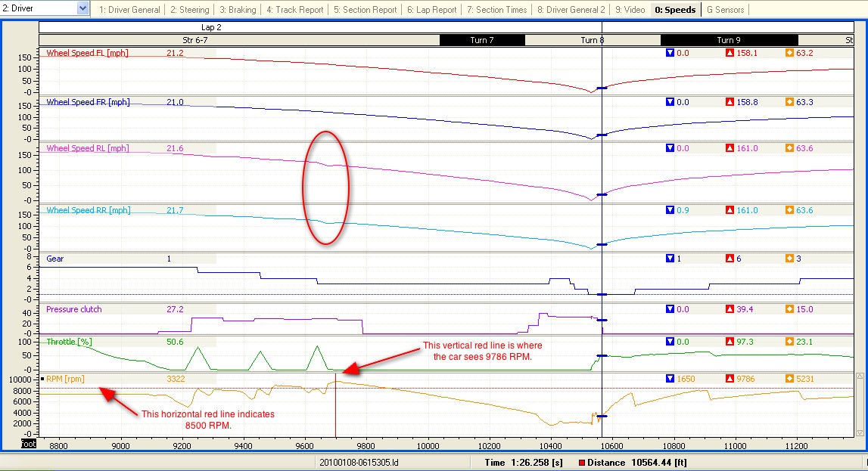This screenshot has height=471, width=868.
Task: Click the Pressure clutch average icon
Action: 789,309
